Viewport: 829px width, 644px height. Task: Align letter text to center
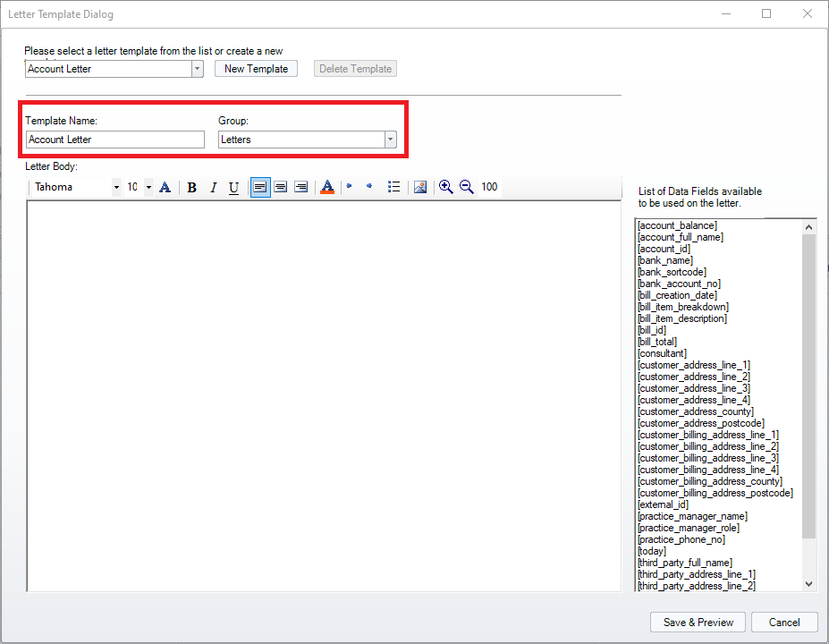pyautogui.click(x=281, y=187)
